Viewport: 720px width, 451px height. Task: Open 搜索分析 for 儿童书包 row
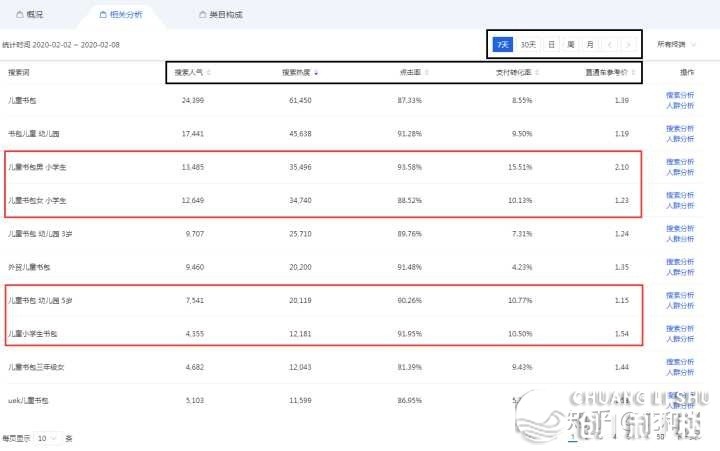(680, 95)
